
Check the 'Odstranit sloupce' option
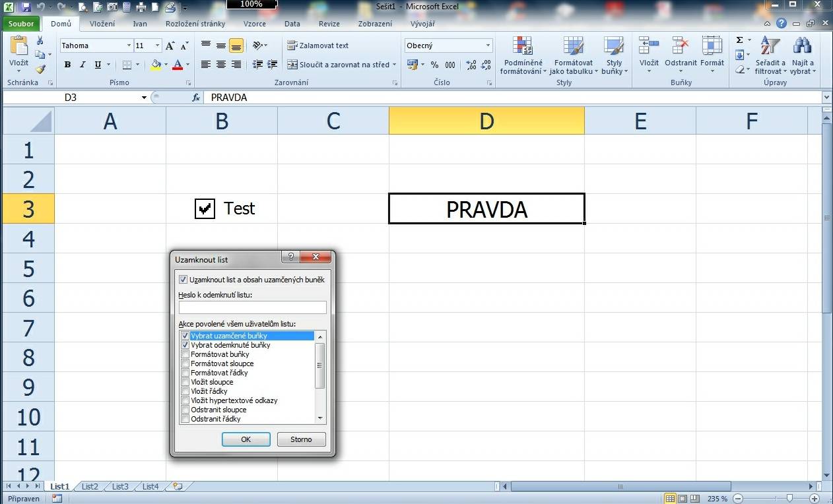185,410
